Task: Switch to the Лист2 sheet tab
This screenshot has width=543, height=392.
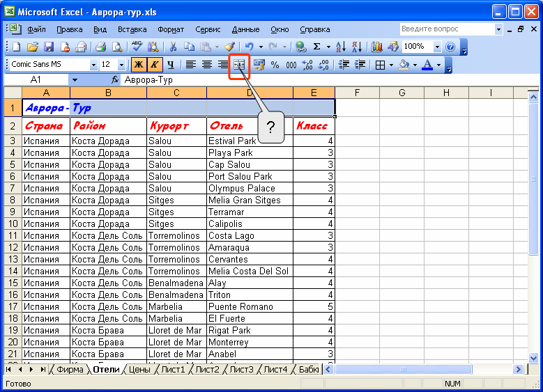Action: (207, 370)
